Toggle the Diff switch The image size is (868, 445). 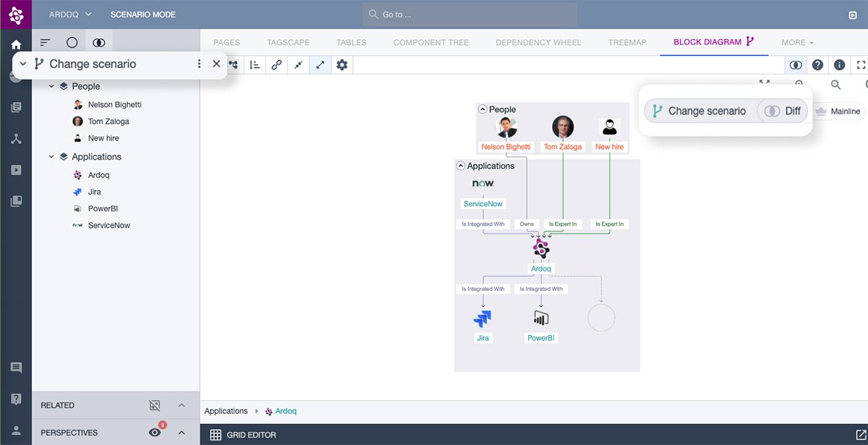(773, 111)
